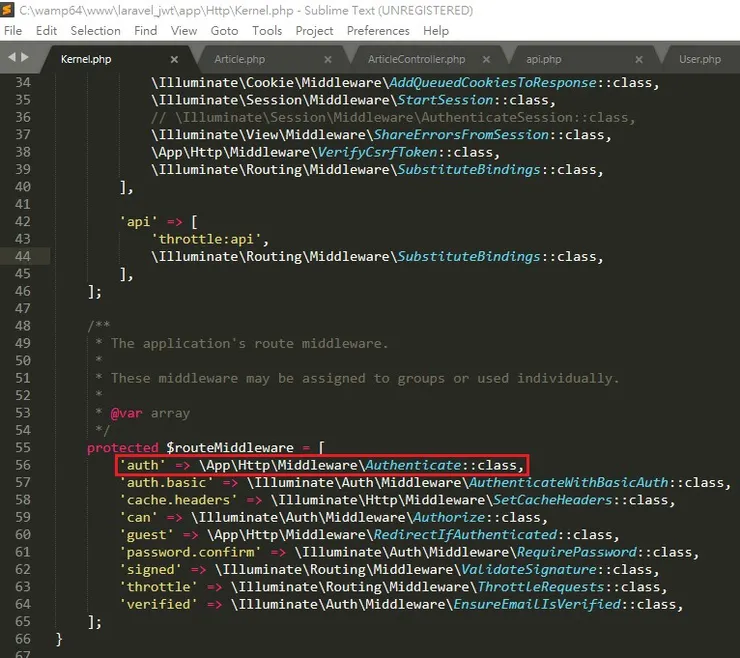Click comment 'The application's route middleware.'

click(x=249, y=344)
